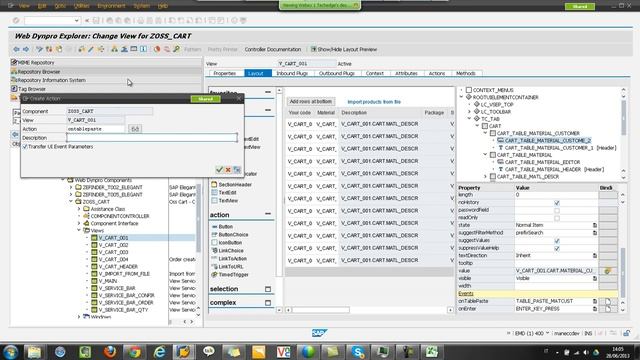Open Chrome from the taskbar

[x=134, y=351]
